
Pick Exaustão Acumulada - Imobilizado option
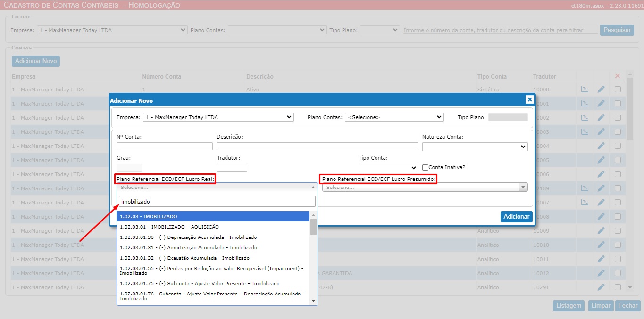pos(213,258)
